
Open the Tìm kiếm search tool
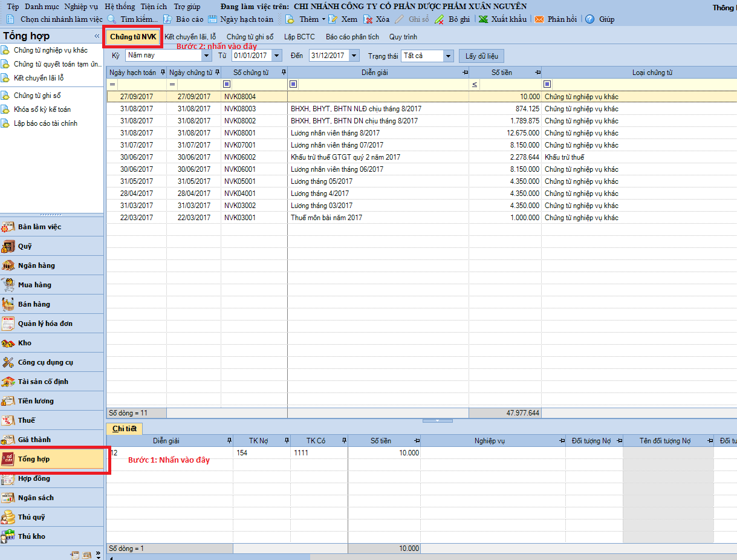[132, 19]
